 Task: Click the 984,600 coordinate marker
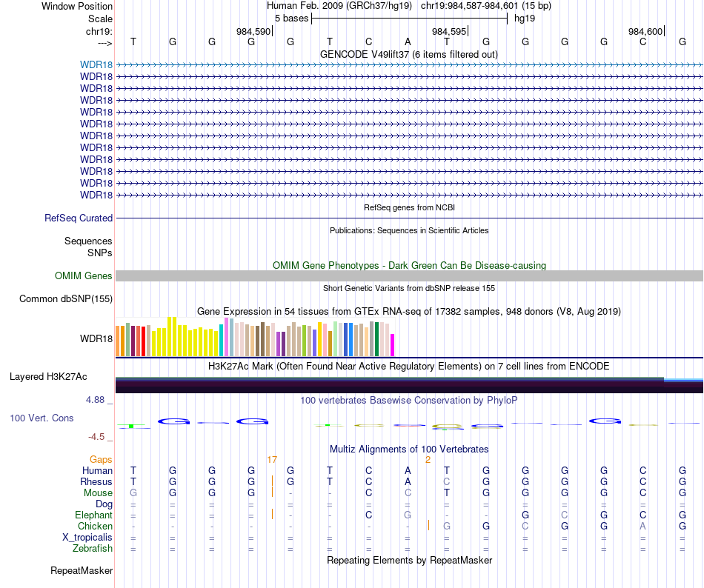pyautogui.click(x=646, y=31)
